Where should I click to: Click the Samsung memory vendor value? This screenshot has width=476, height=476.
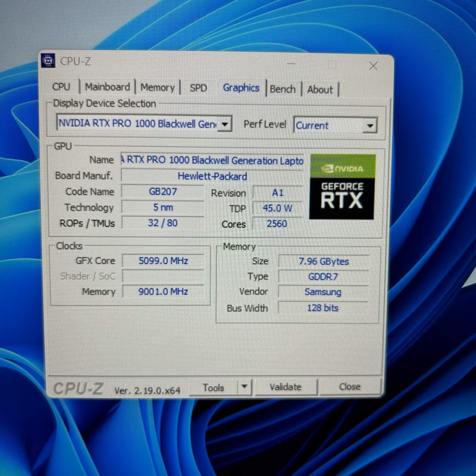323,292
